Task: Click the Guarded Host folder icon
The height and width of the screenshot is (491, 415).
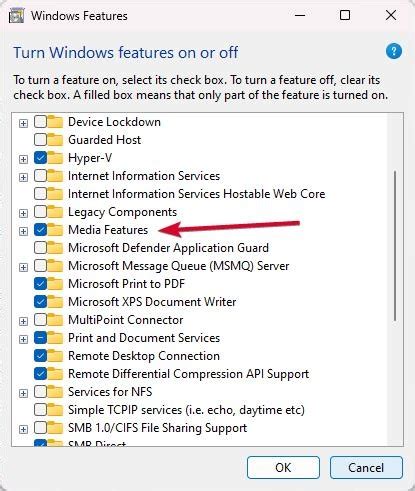Action: (x=56, y=140)
